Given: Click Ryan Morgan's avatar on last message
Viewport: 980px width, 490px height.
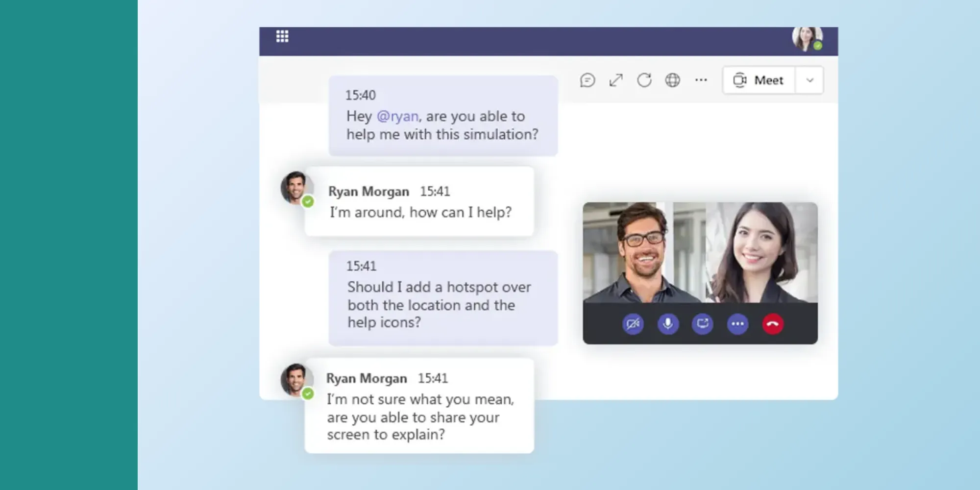Looking at the screenshot, I should (x=295, y=380).
